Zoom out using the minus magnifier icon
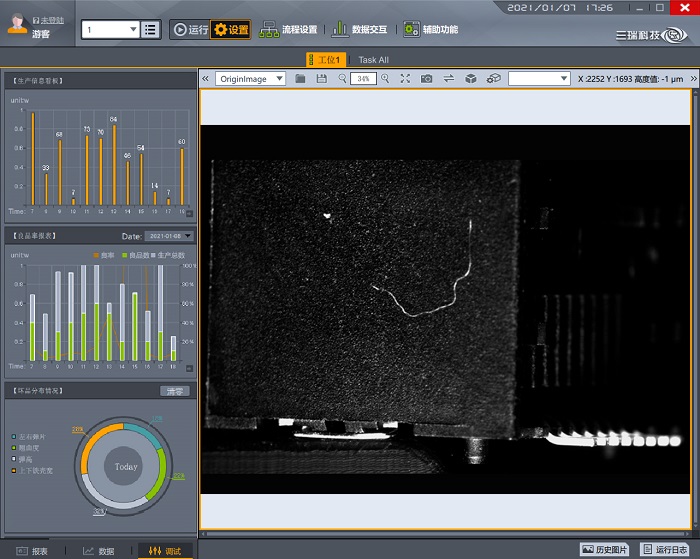Viewport: 700px width, 559px height. click(x=342, y=78)
